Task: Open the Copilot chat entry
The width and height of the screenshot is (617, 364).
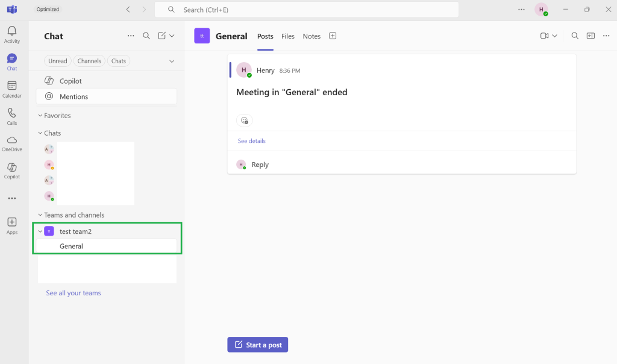Action: (107, 81)
